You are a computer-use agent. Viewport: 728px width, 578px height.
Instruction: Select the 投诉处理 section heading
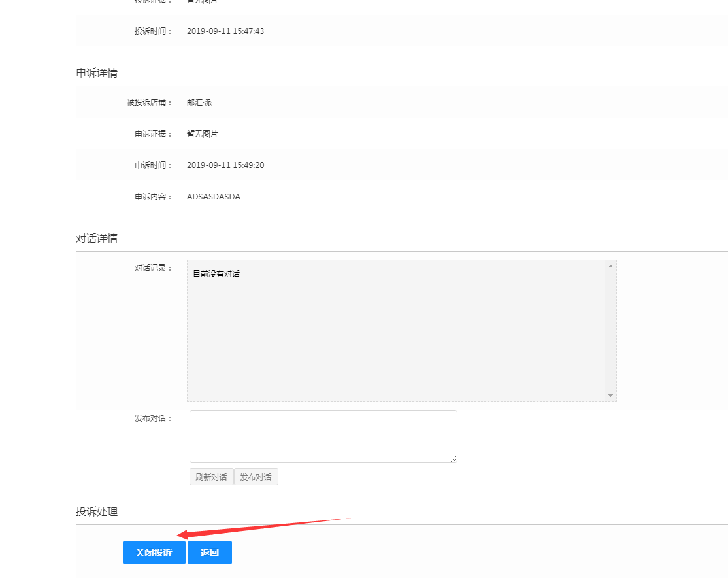97,512
